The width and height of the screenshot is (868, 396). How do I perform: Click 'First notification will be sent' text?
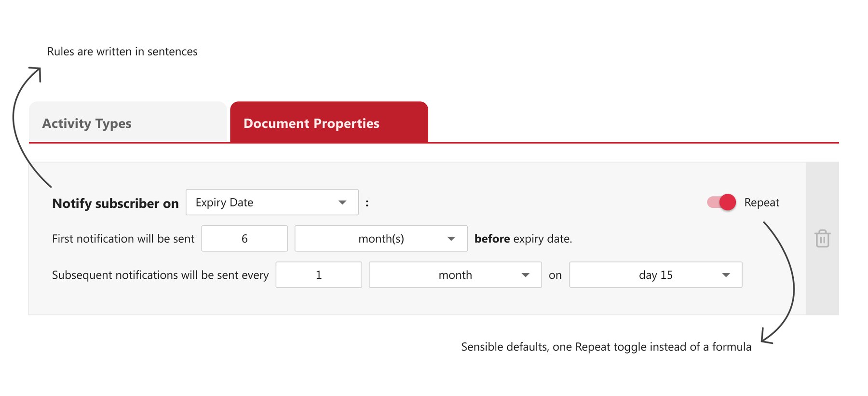point(123,239)
